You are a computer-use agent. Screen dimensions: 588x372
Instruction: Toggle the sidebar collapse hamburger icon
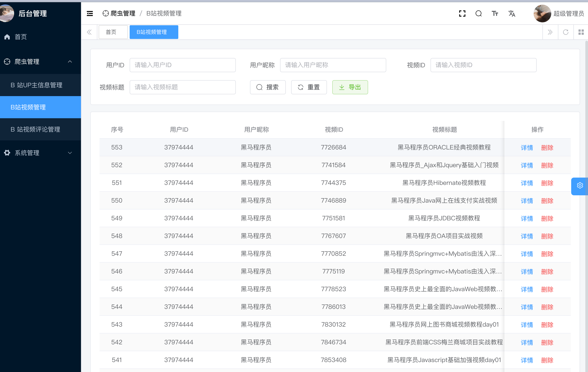pos(90,14)
